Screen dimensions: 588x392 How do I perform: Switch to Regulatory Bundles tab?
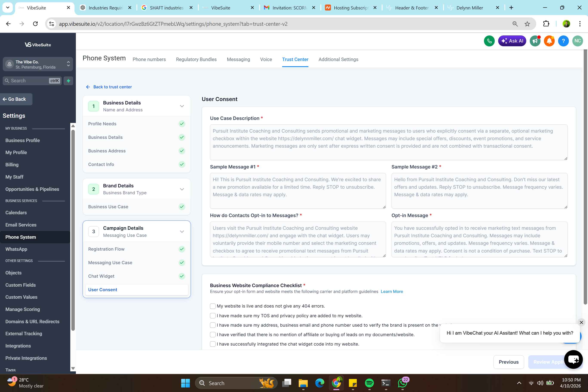pos(196,60)
